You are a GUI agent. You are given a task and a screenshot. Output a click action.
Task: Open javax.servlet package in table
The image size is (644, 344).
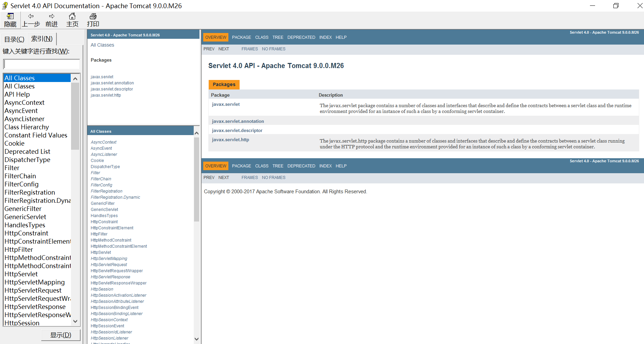tap(226, 104)
